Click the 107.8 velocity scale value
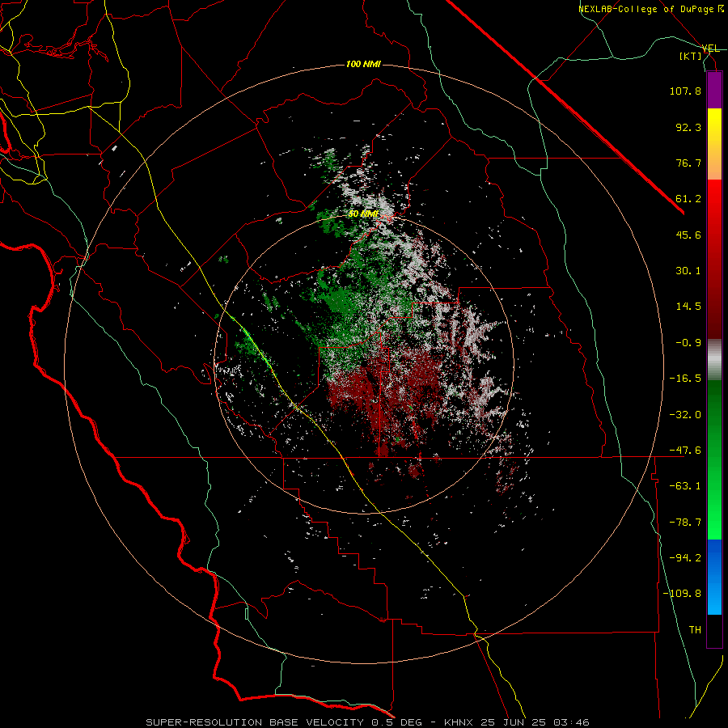Viewport: 728px width, 728px height. [685, 91]
